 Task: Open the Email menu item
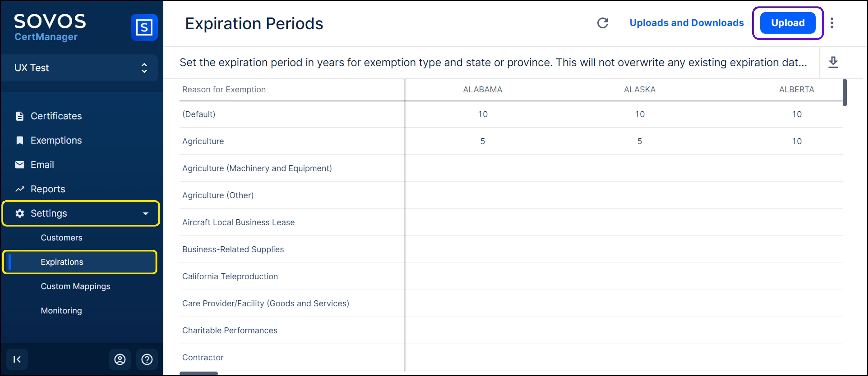42,165
